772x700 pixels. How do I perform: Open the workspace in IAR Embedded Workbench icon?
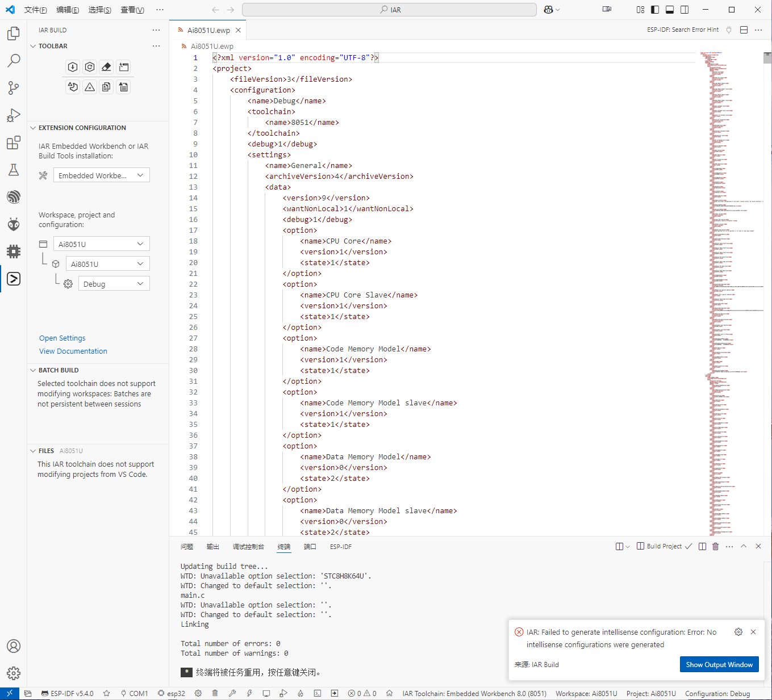(x=123, y=67)
